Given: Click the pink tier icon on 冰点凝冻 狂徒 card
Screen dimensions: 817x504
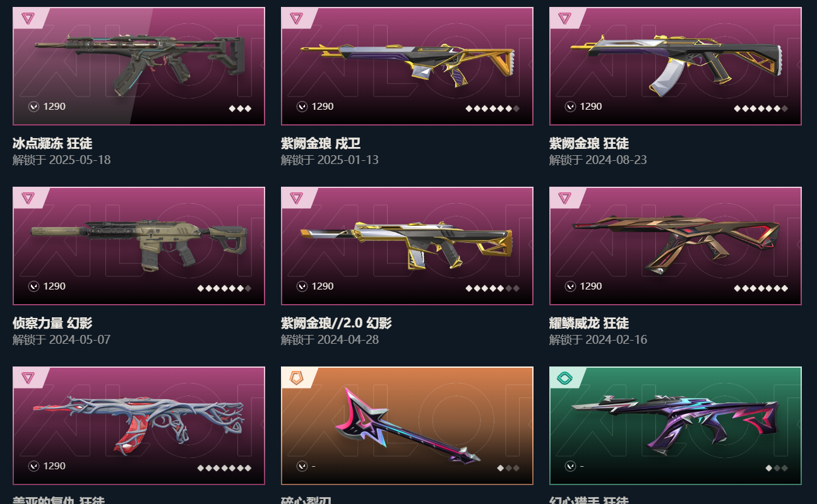Looking at the screenshot, I should [x=28, y=18].
